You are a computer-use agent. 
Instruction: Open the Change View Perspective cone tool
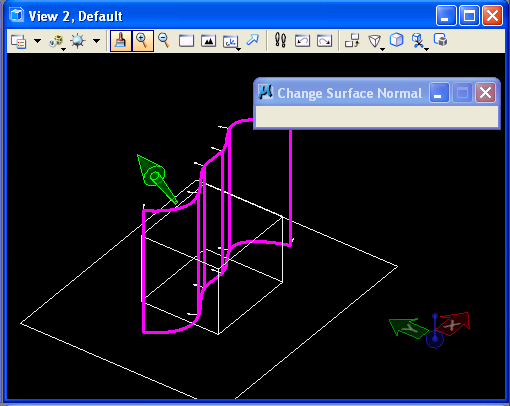375,41
